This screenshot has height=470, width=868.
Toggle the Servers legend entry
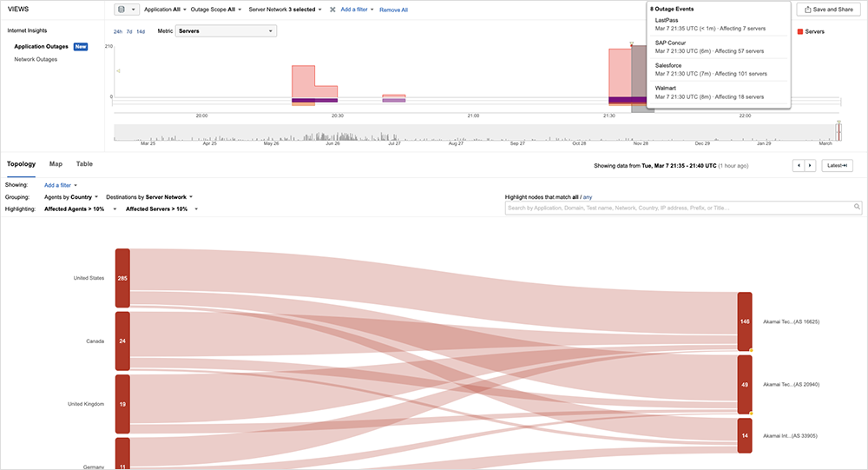tap(809, 31)
